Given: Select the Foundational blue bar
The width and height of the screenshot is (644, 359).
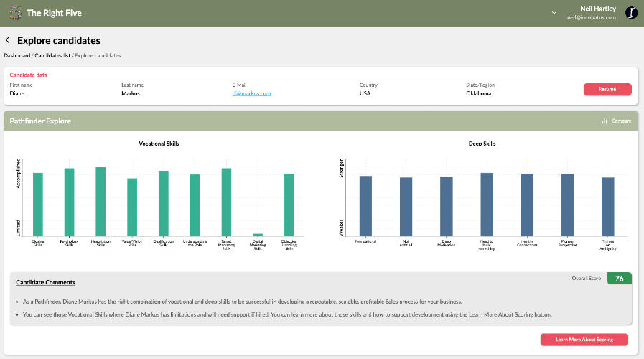Looking at the screenshot, I should (365, 205).
